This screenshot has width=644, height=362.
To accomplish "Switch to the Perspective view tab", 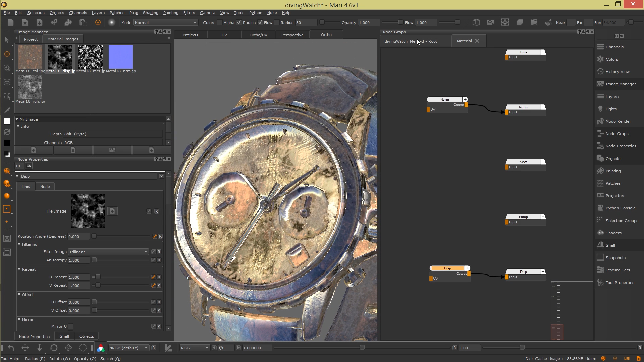I will 292,35.
